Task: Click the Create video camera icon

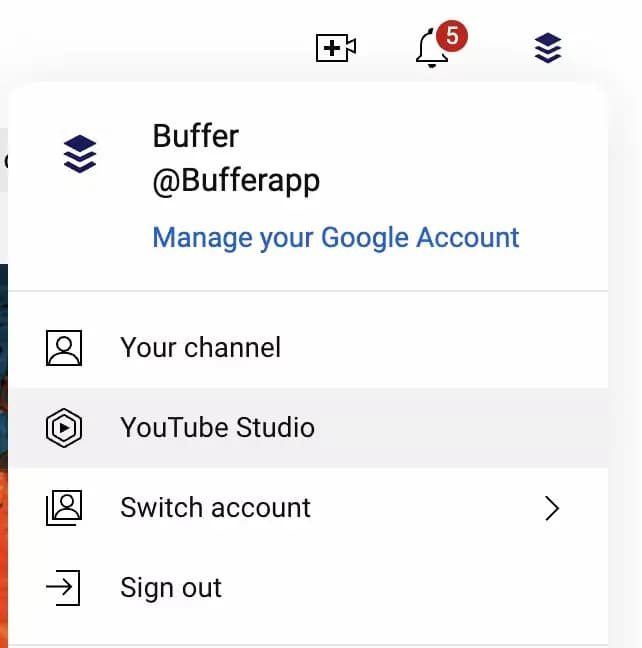Action: click(336, 47)
